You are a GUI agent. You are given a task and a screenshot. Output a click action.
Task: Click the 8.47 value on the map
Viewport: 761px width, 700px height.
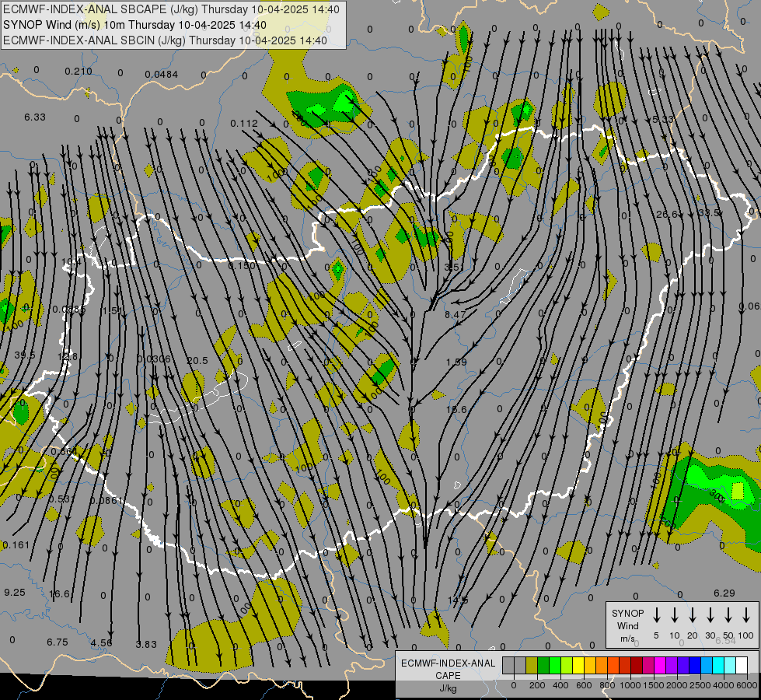(456, 314)
